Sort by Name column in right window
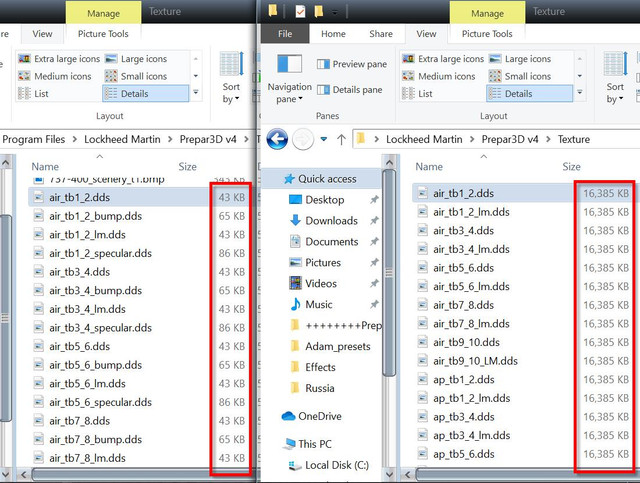 429,167
